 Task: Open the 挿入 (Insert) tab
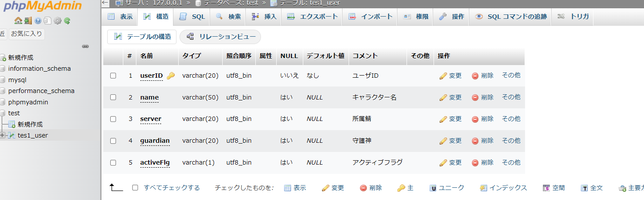click(264, 17)
